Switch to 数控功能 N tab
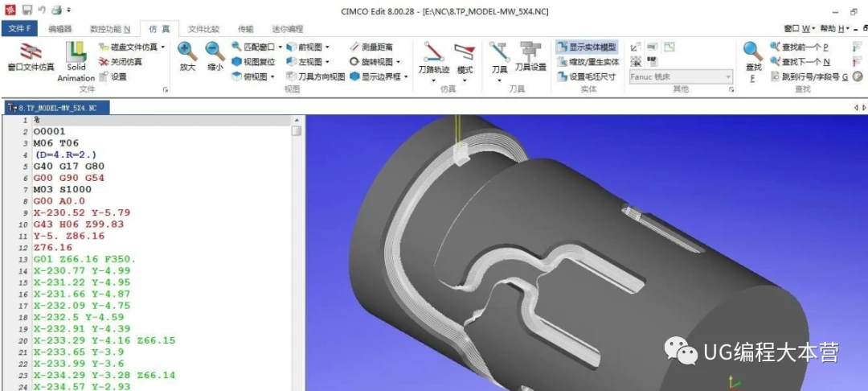The width and height of the screenshot is (868, 391). point(110,29)
